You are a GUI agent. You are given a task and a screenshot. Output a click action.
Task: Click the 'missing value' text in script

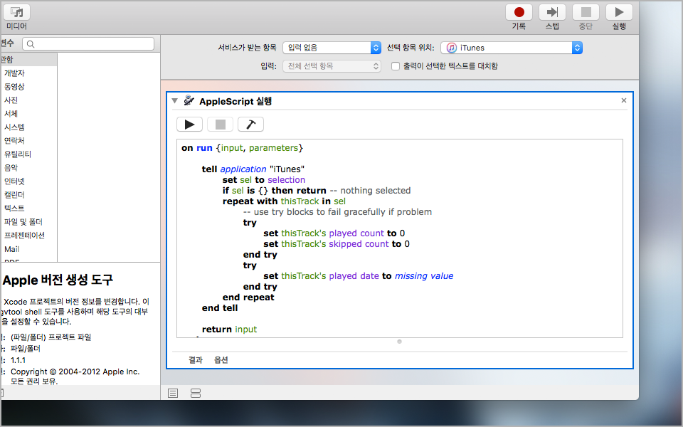coord(424,276)
